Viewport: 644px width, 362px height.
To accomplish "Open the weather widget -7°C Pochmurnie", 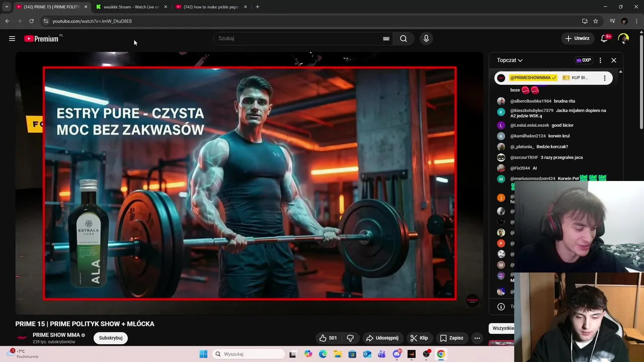I will 23,354.
